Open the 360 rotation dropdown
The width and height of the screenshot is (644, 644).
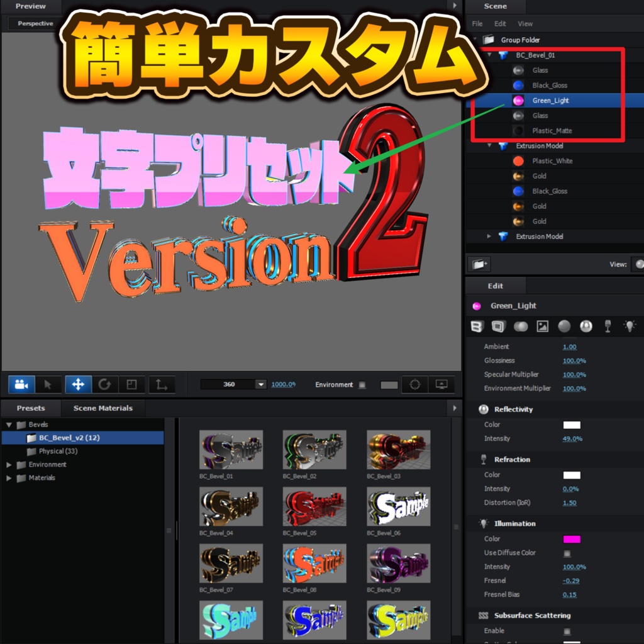point(260,384)
